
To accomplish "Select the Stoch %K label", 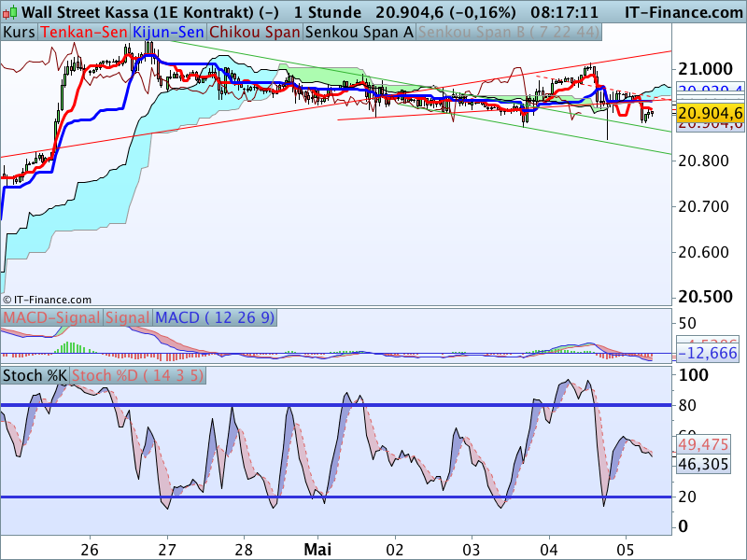I will pos(35,376).
